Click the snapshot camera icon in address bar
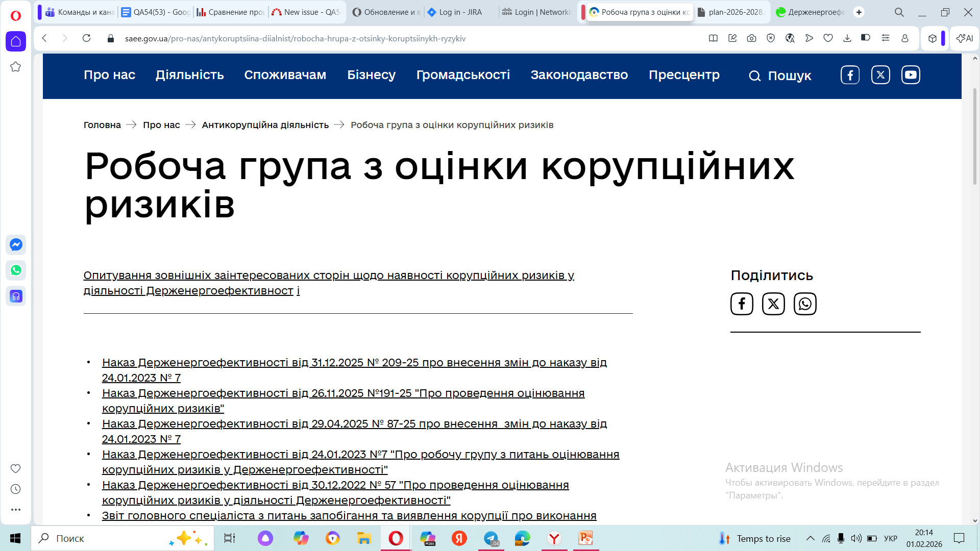This screenshot has width=980, height=551. pos(751,38)
